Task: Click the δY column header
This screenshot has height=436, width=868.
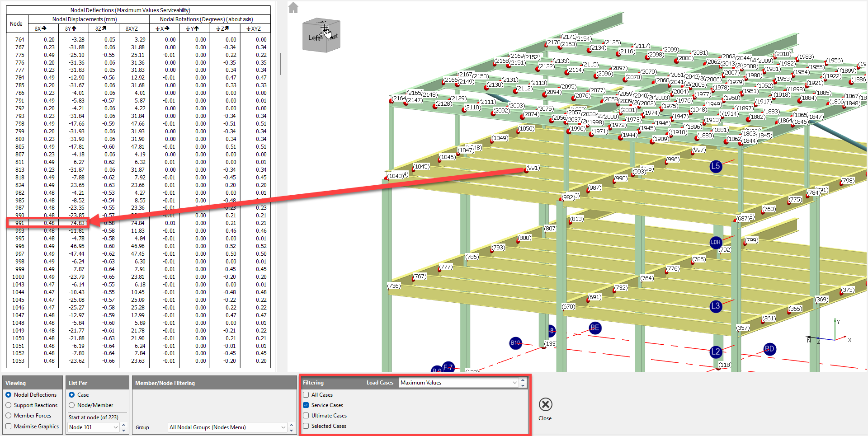Action: click(71, 28)
